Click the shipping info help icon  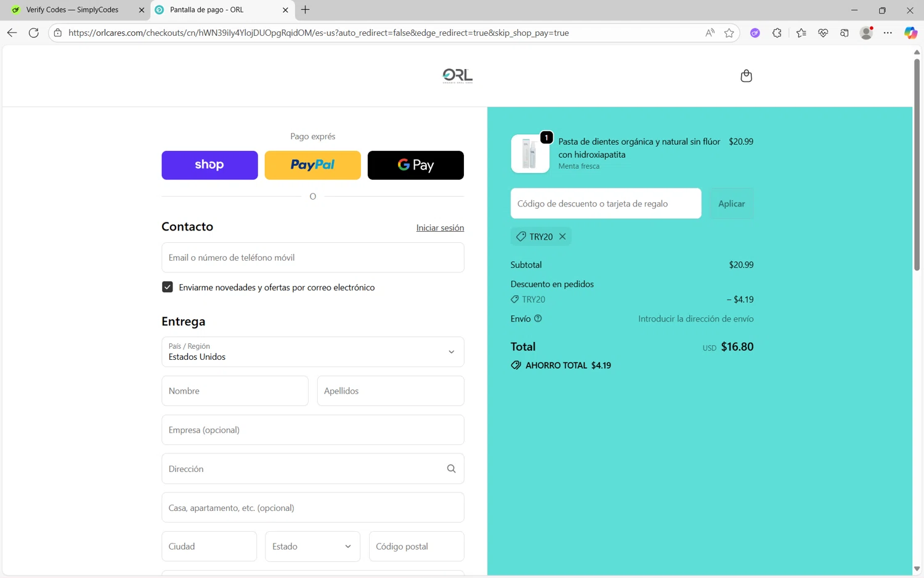tap(538, 319)
